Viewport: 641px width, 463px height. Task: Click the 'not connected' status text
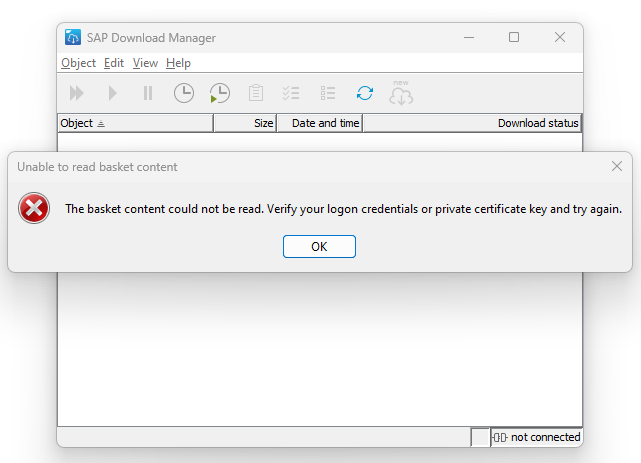[545, 437]
